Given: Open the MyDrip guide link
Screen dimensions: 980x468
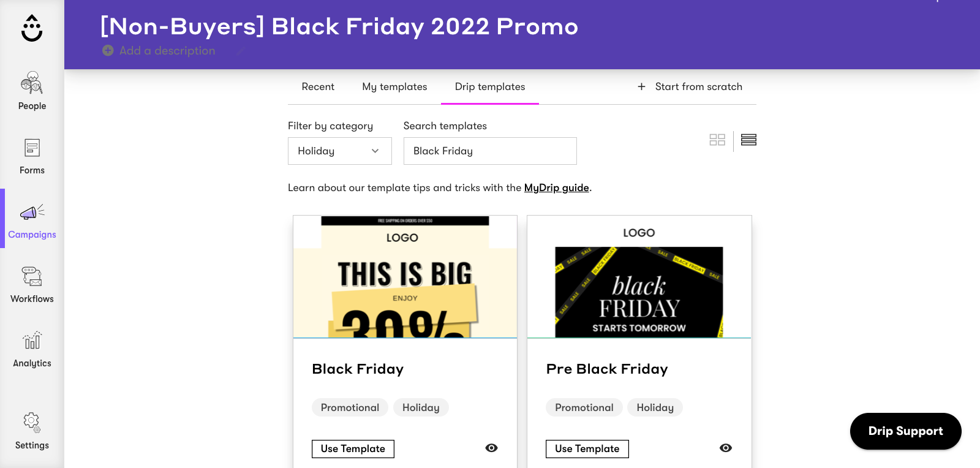Looking at the screenshot, I should (556, 187).
